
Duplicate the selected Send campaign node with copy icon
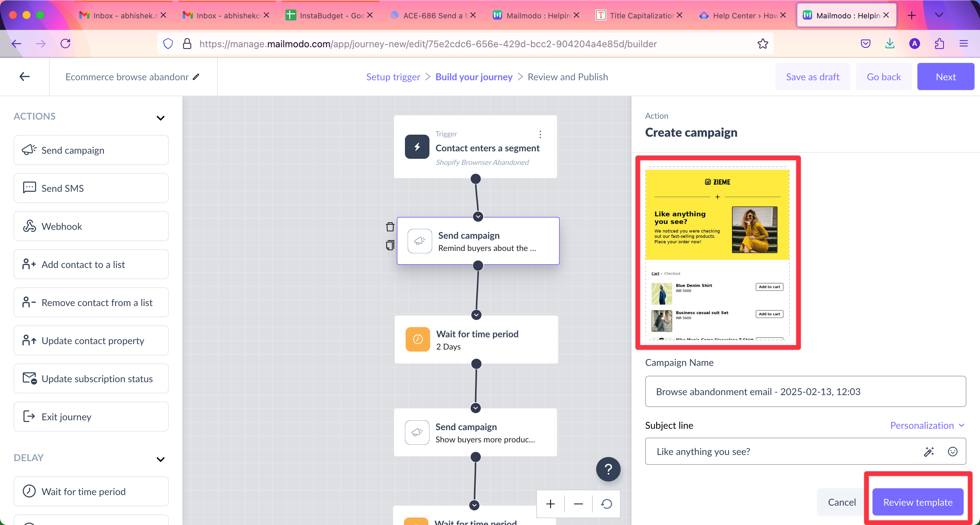(390, 245)
